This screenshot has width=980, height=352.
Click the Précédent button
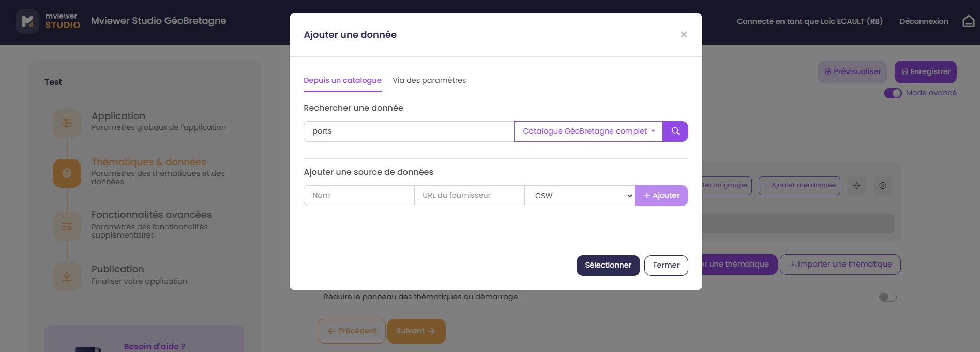pyautogui.click(x=352, y=331)
